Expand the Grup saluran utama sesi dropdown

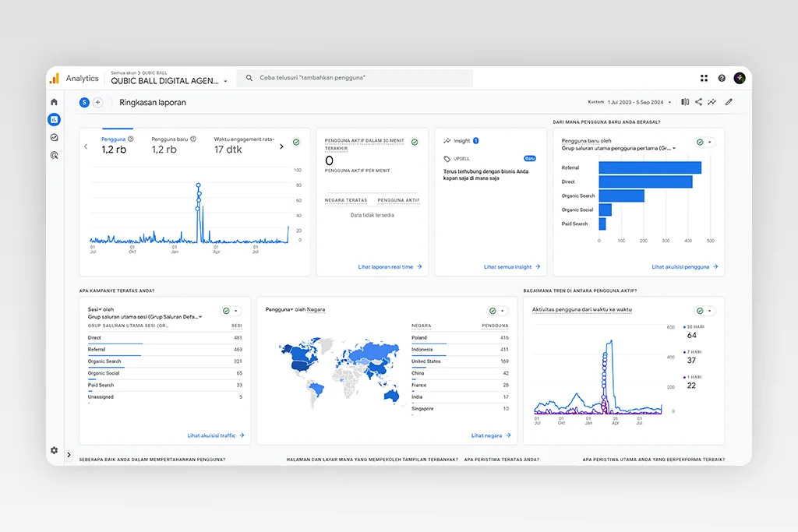point(200,317)
